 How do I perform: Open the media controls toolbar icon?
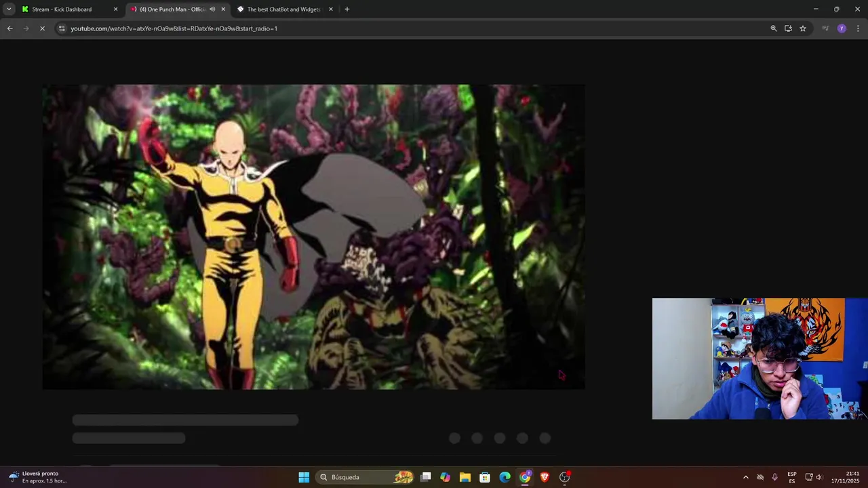point(825,28)
